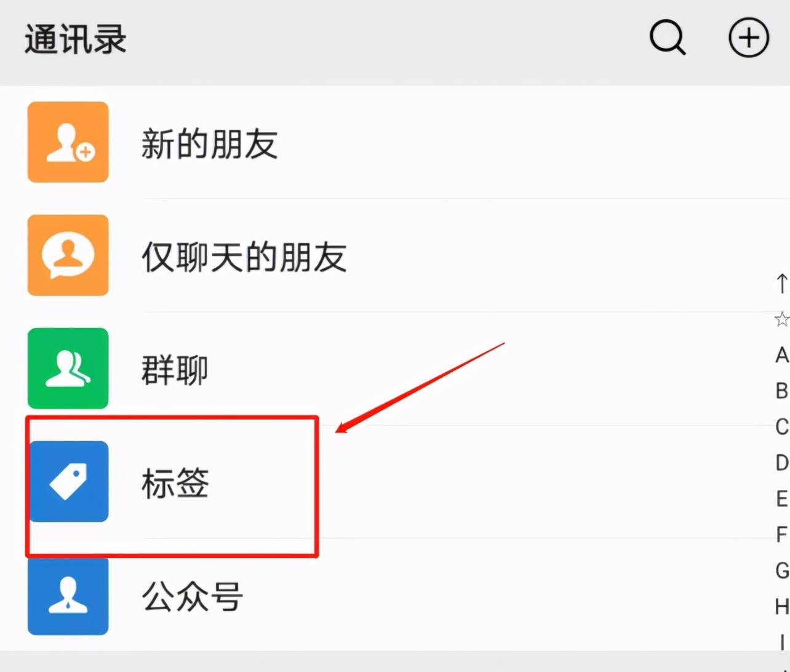Jump to letter H in index
The image size is (790, 672).
point(781,607)
